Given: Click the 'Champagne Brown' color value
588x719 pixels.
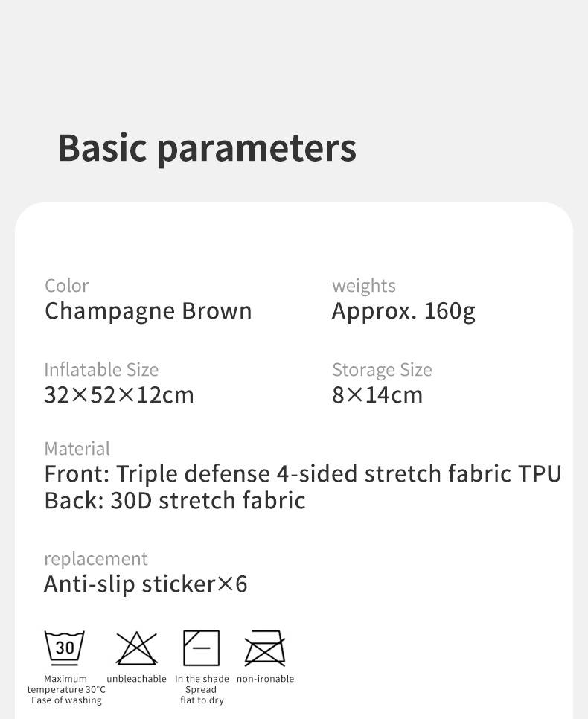Looking at the screenshot, I should point(148,311).
